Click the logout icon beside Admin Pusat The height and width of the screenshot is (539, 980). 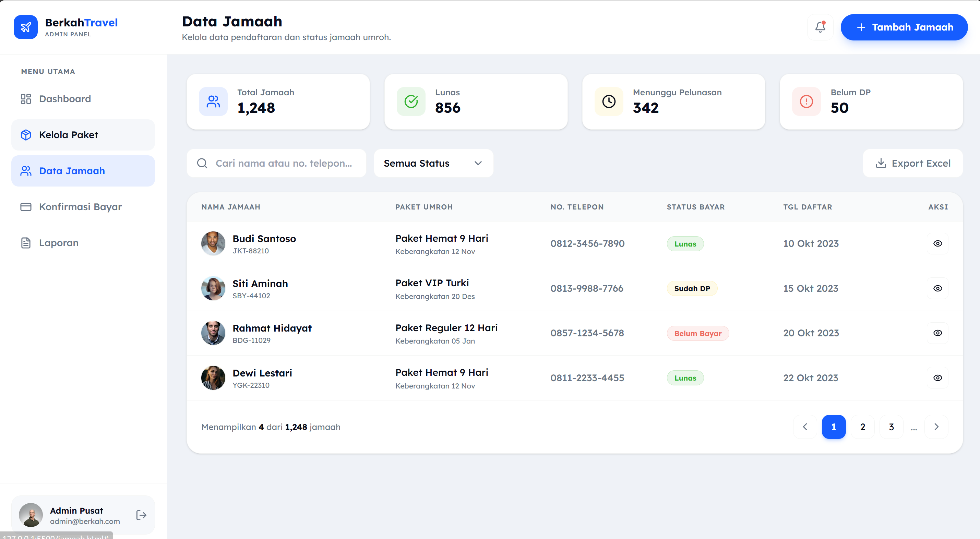(141, 515)
